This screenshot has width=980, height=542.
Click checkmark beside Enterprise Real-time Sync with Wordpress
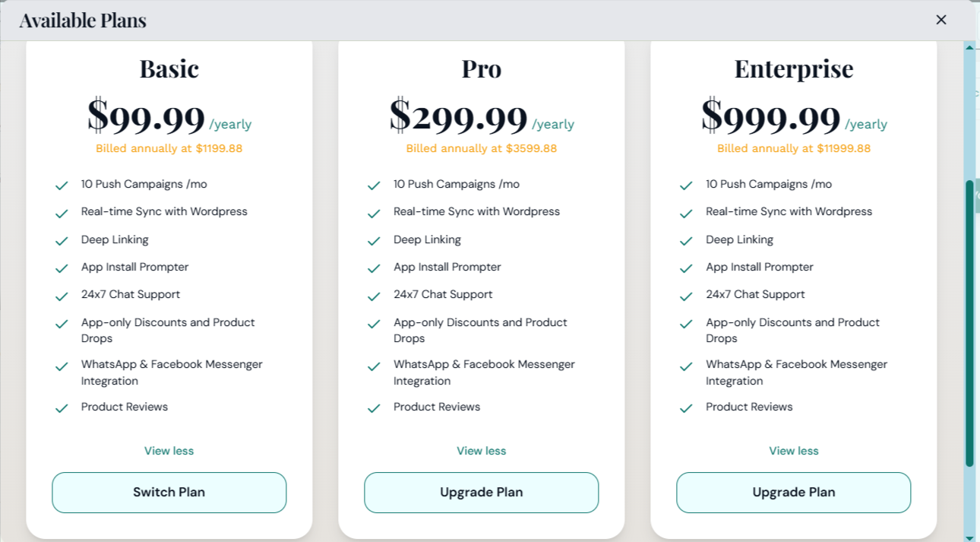point(686,213)
